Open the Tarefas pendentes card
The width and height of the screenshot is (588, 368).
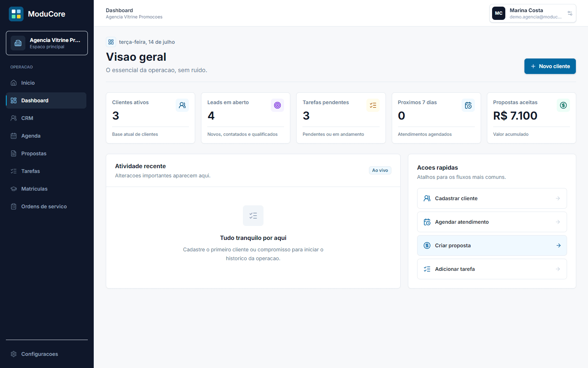click(x=341, y=118)
